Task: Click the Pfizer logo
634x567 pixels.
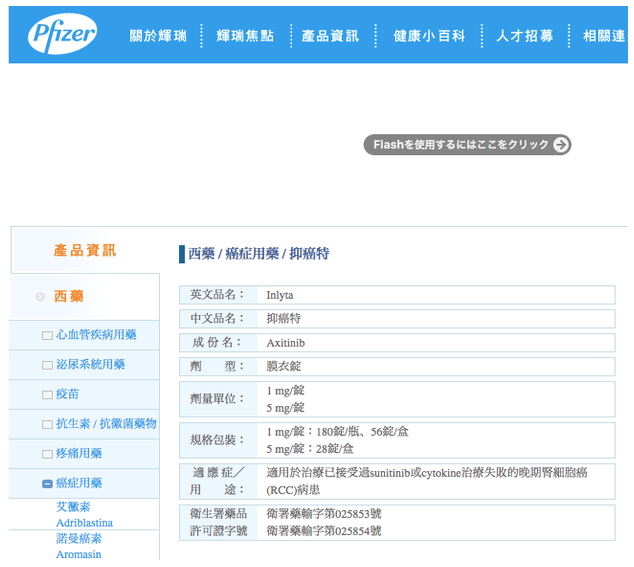Action: pos(62,34)
